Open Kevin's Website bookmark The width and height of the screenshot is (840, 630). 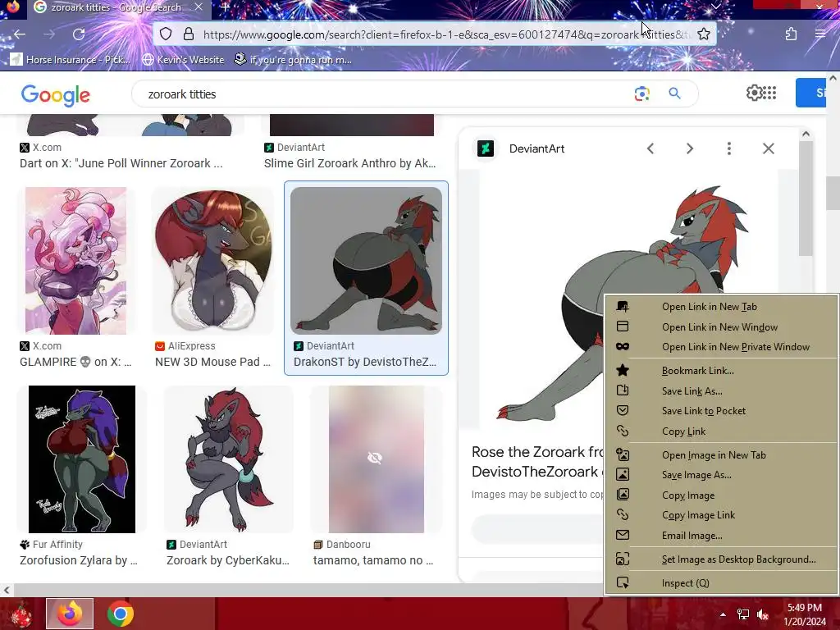[x=183, y=59]
